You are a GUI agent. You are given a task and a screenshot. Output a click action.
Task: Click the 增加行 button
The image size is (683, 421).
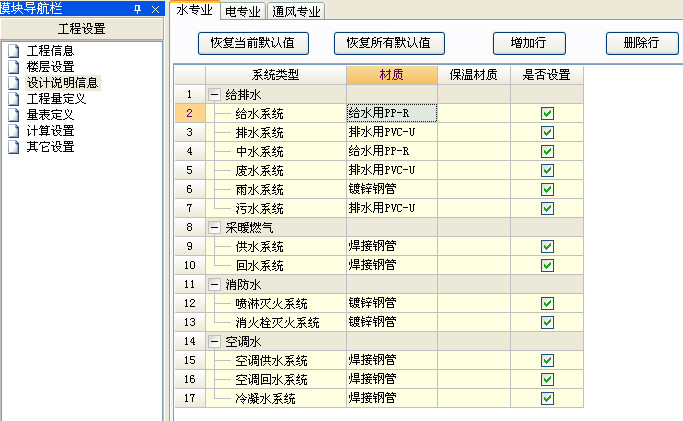(529, 43)
